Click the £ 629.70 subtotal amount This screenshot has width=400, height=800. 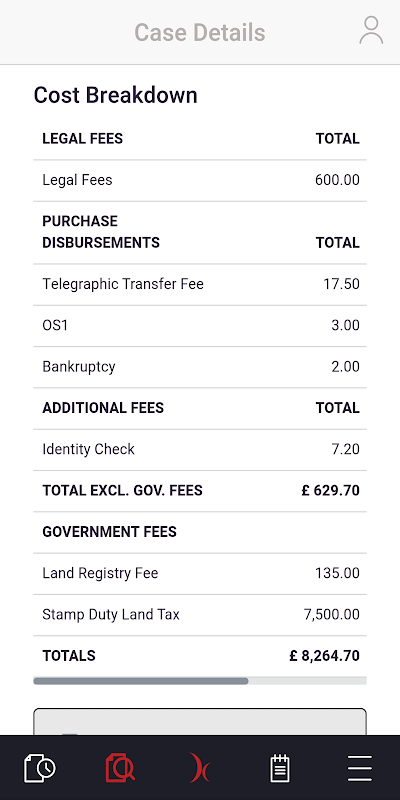(x=331, y=491)
